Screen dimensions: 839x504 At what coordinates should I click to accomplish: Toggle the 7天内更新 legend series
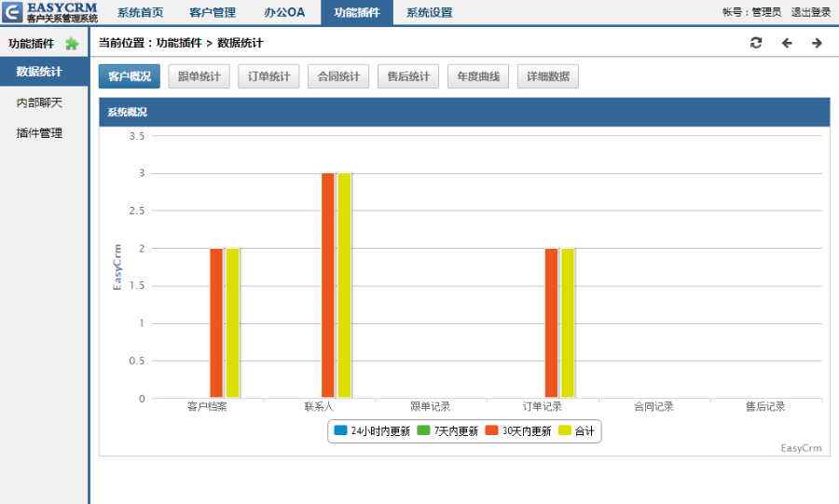(447, 430)
